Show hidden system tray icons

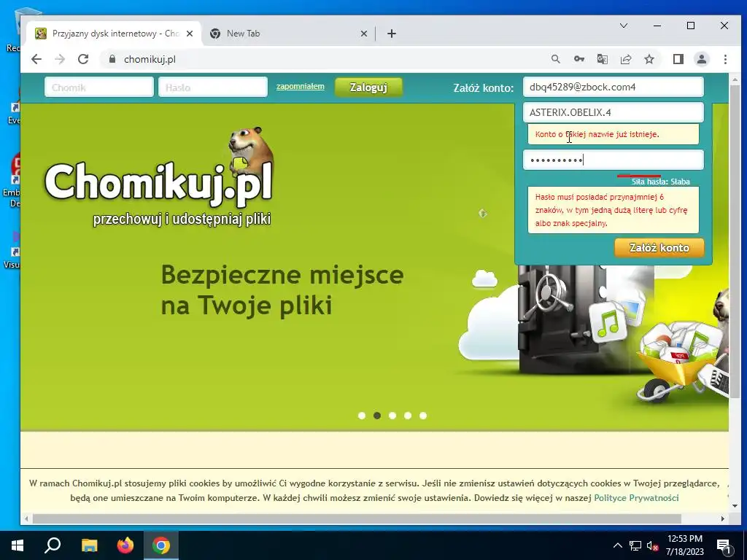617,545
